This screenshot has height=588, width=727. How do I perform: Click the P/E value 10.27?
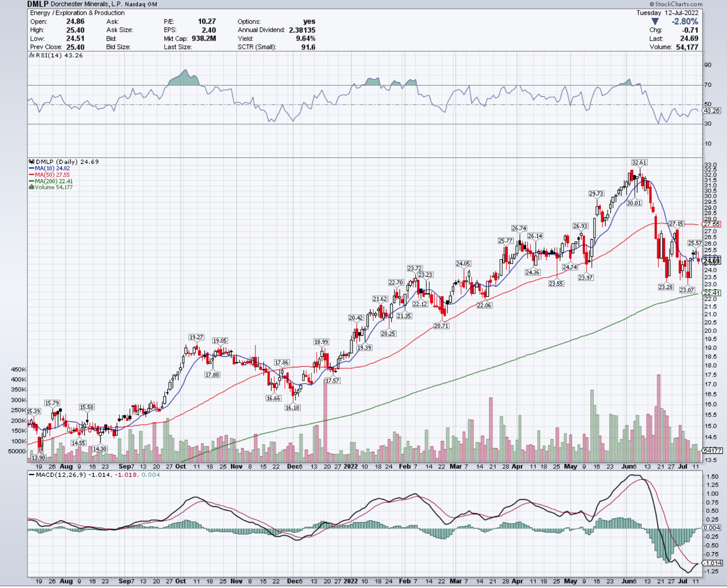click(x=207, y=21)
